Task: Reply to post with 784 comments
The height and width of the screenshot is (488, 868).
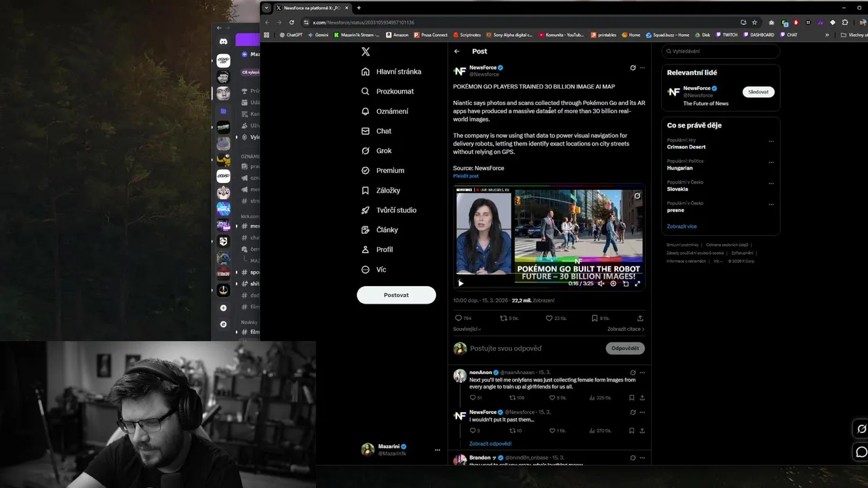Action: pyautogui.click(x=462, y=318)
